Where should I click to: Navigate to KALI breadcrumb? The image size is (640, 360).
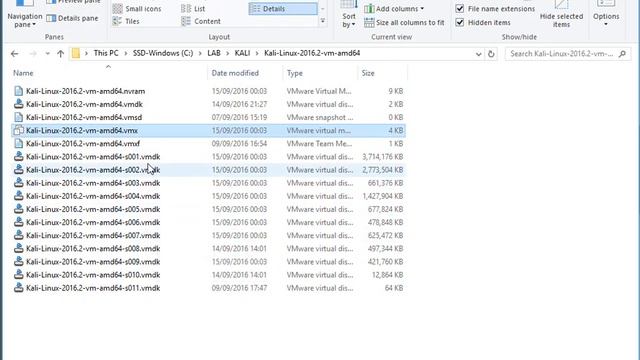(x=242, y=53)
